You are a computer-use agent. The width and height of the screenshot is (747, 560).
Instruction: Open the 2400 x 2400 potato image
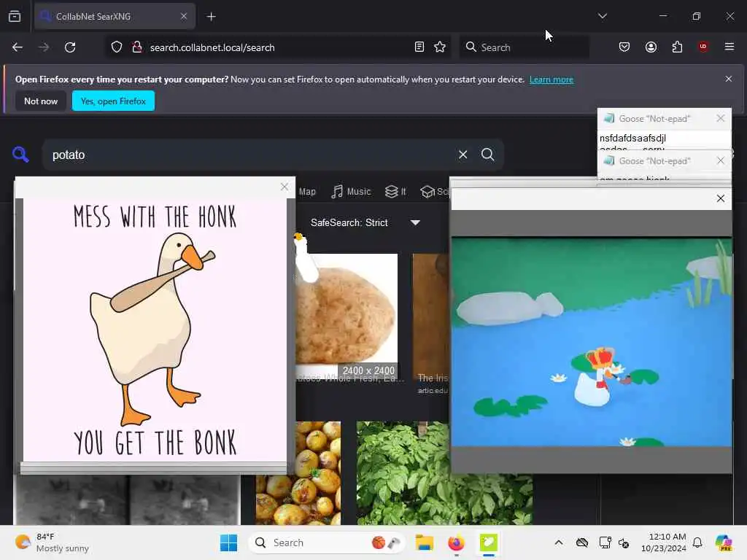(347, 316)
